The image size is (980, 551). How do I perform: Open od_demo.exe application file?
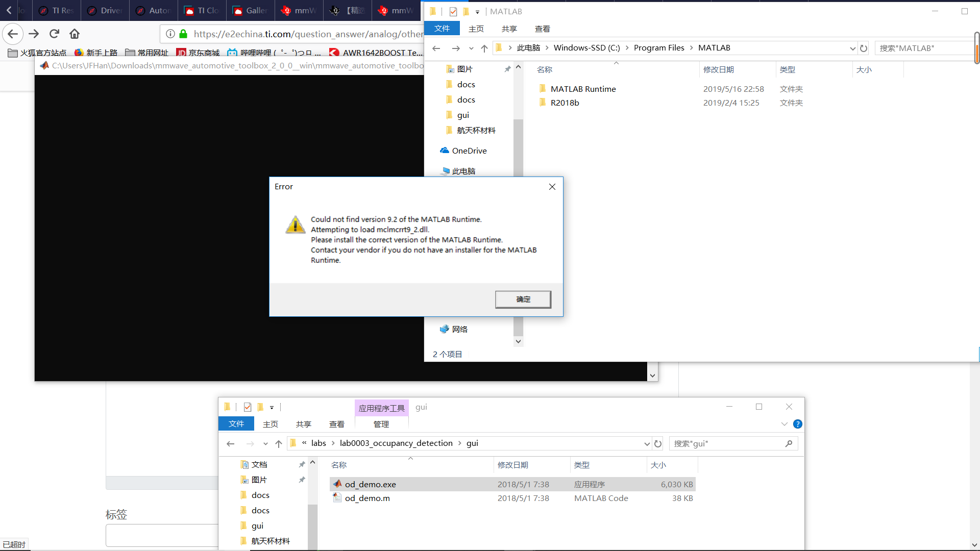pos(370,484)
